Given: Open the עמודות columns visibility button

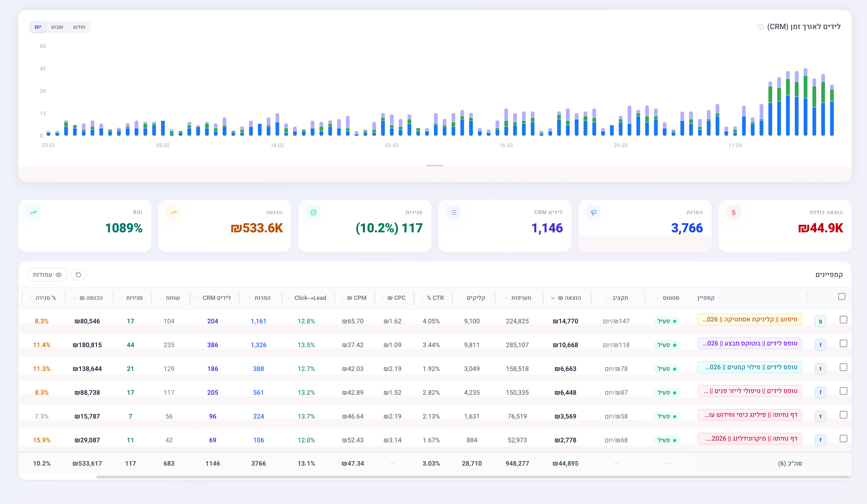Looking at the screenshot, I should [x=47, y=275].
